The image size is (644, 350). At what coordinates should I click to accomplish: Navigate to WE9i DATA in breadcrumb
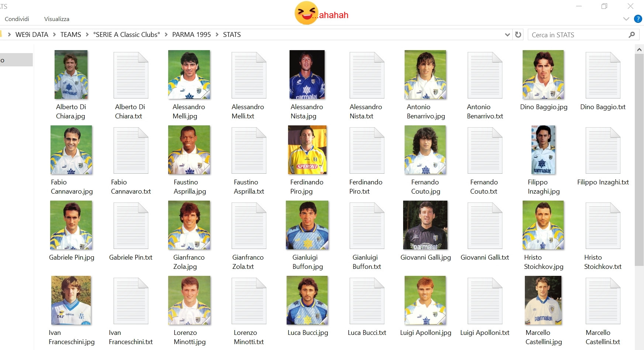click(32, 35)
